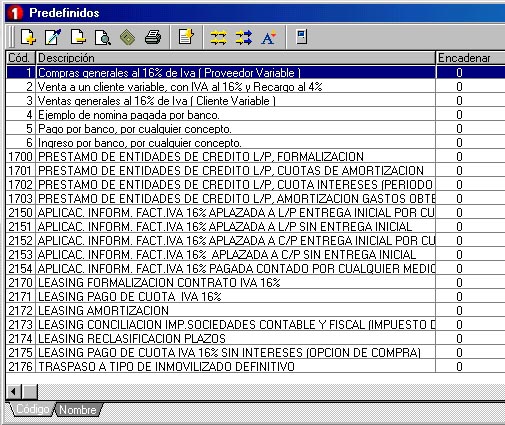Click the small window panel icon
505x425 pixels.
pos(301,37)
